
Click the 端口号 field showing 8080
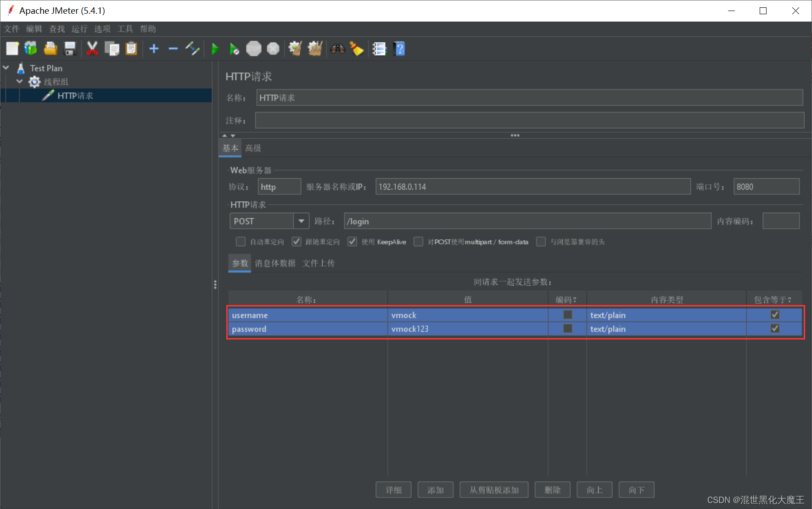766,187
